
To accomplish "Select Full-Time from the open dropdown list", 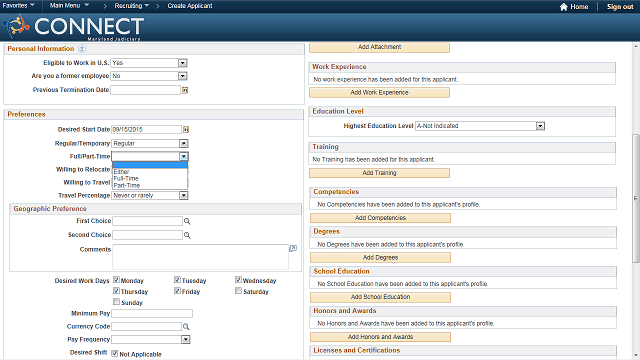I will click(126, 178).
